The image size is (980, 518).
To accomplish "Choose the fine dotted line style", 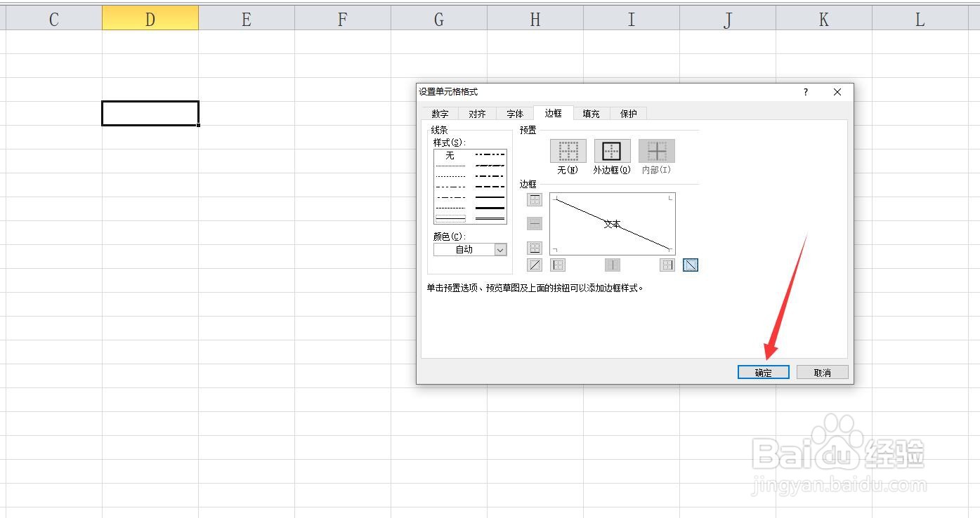I will pos(450,166).
